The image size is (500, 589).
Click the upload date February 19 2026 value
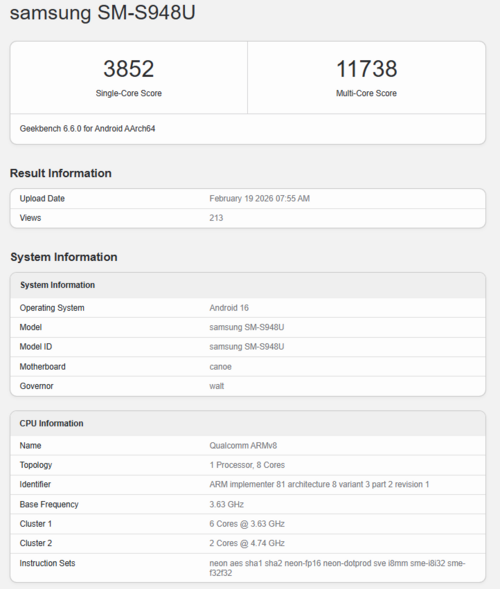[x=260, y=198]
